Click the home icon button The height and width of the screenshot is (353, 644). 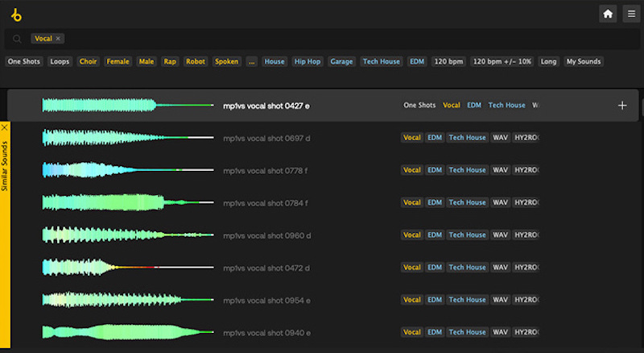608,14
